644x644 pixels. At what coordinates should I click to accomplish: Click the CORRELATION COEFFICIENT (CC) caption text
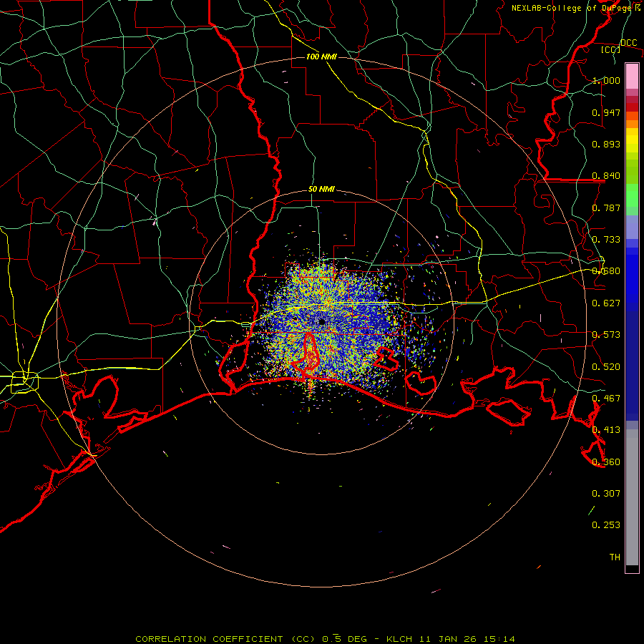(x=225, y=639)
